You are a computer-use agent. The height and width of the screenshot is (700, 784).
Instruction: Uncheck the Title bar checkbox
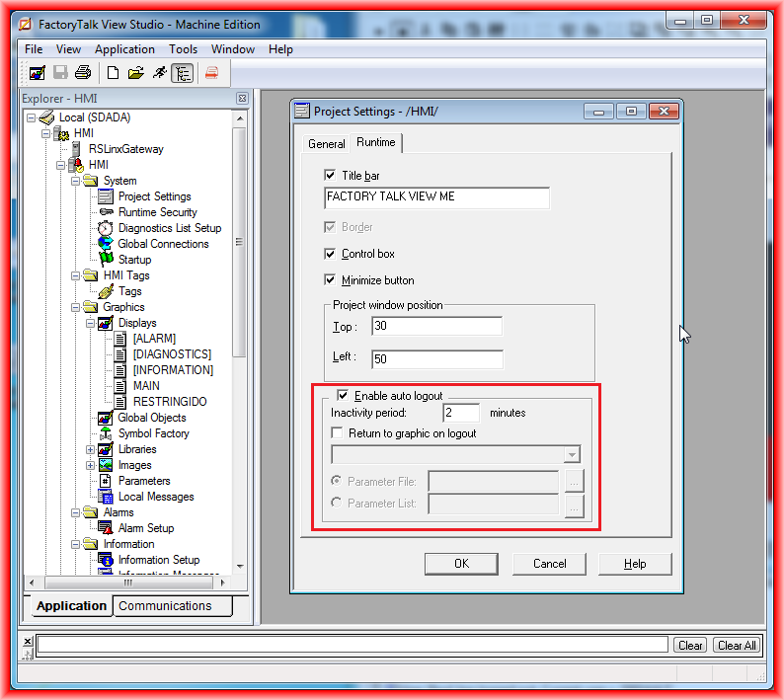(x=331, y=175)
